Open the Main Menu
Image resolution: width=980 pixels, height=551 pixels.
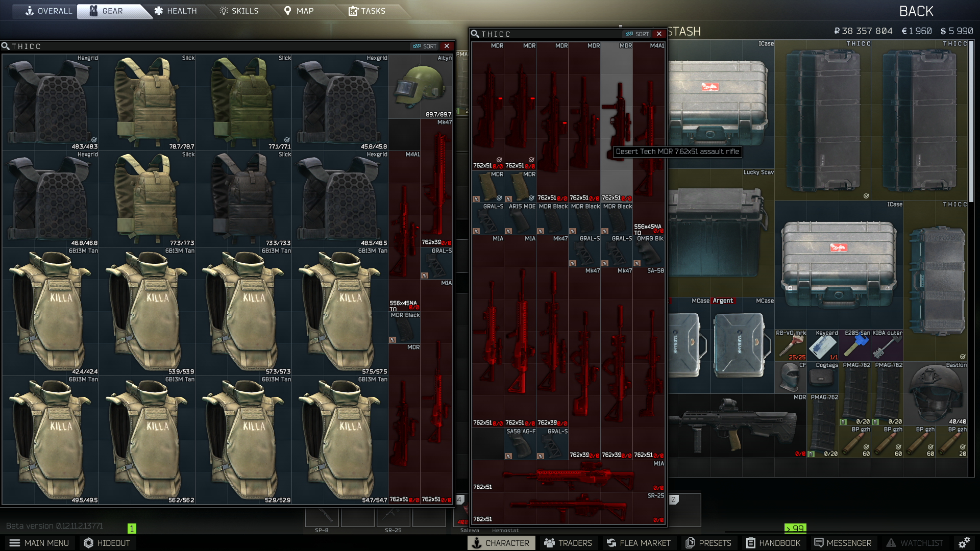pos(40,543)
